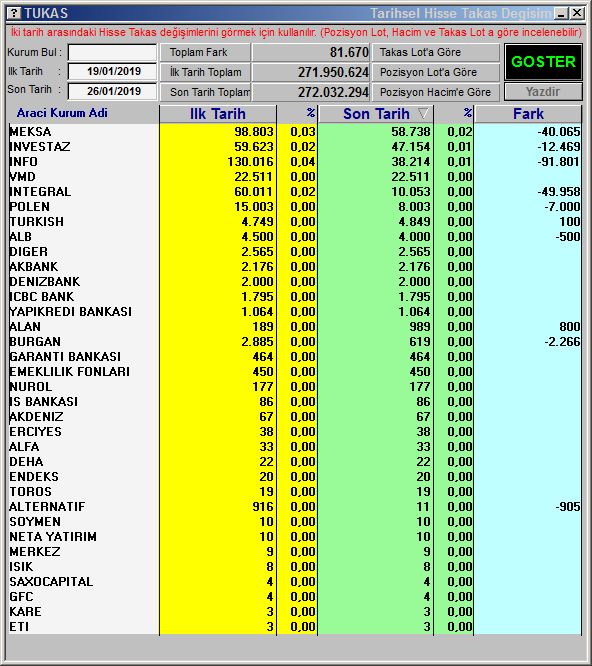Click the Toplam Fark label button
Screen dimensions: 592x666
pos(205,52)
